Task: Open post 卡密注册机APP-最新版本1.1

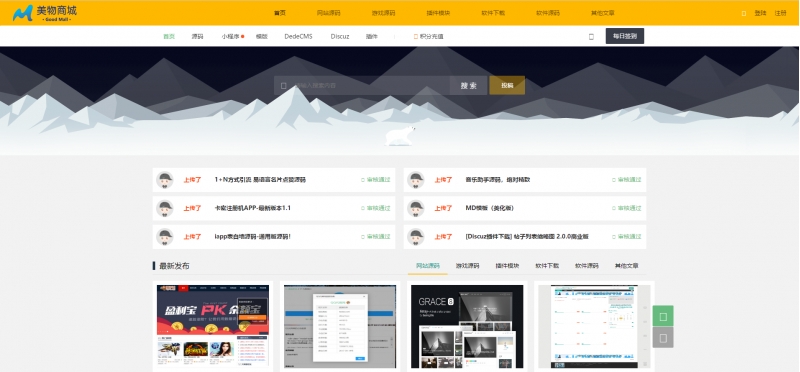Action: click(253, 209)
